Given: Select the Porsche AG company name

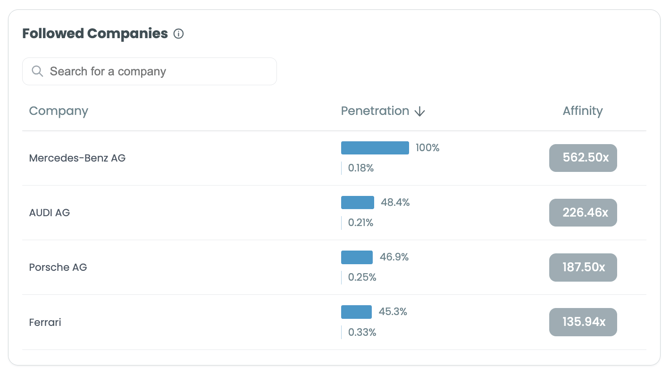Looking at the screenshot, I should (x=58, y=267).
